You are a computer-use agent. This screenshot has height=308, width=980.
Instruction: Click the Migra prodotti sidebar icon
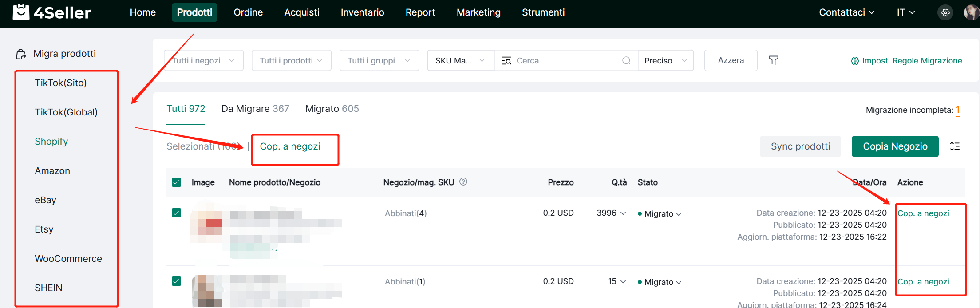tap(21, 54)
